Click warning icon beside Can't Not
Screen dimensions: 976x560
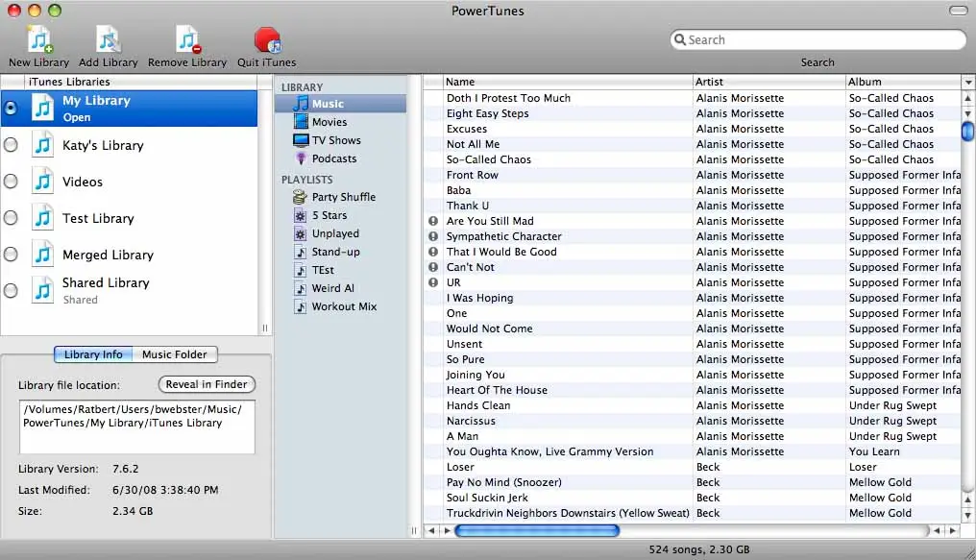[433, 267]
